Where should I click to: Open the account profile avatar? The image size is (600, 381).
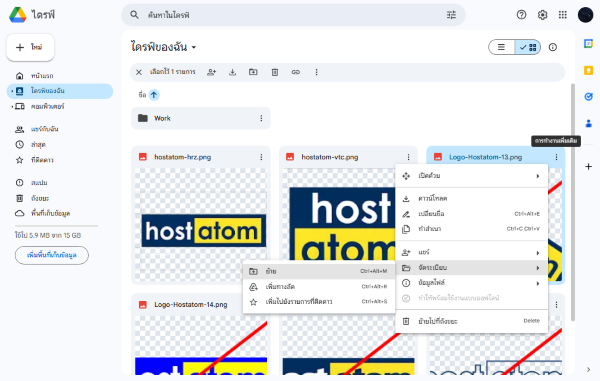tap(585, 15)
